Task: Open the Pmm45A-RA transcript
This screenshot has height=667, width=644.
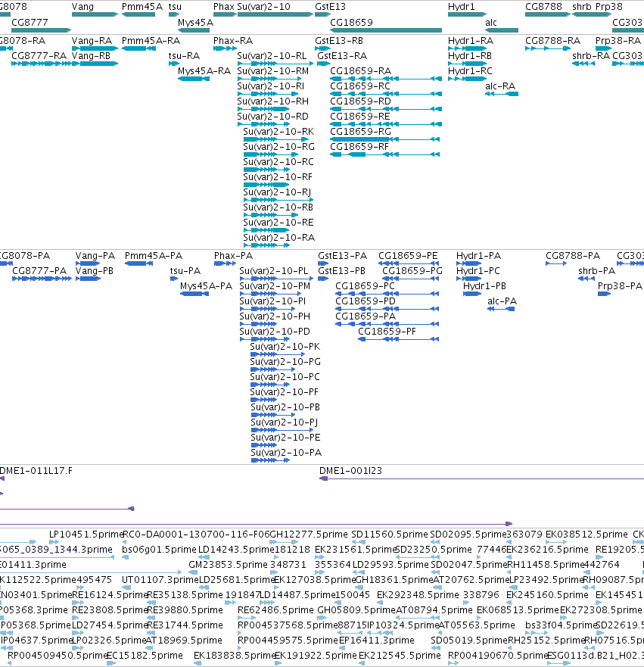Action: pos(138,48)
